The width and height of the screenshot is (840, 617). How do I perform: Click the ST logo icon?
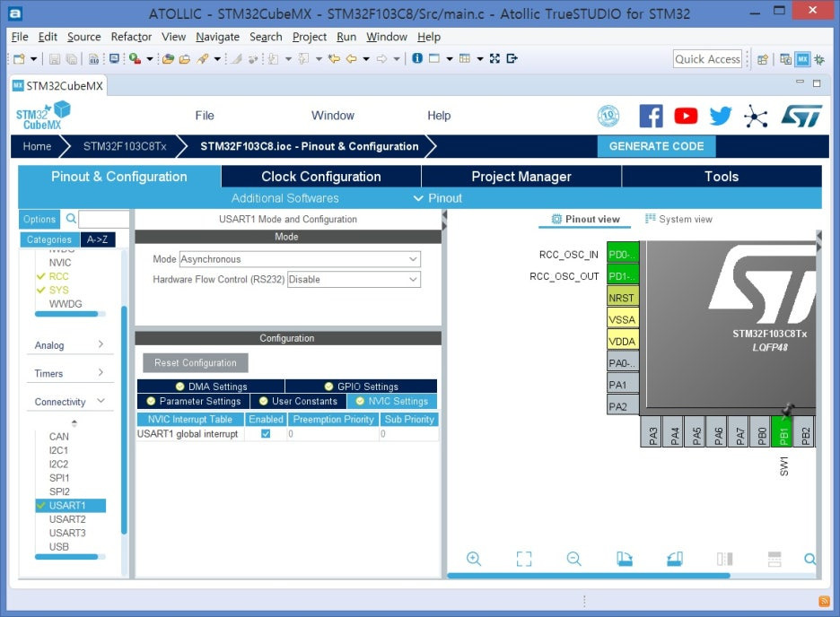(x=801, y=116)
